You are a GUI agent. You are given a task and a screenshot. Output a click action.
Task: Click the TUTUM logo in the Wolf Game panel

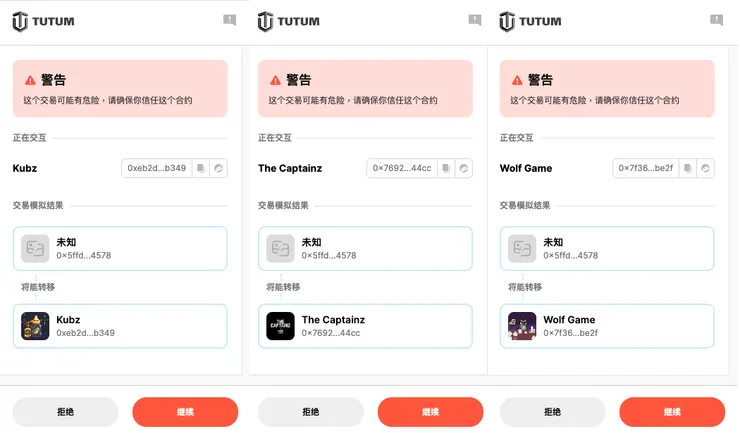tap(530, 21)
